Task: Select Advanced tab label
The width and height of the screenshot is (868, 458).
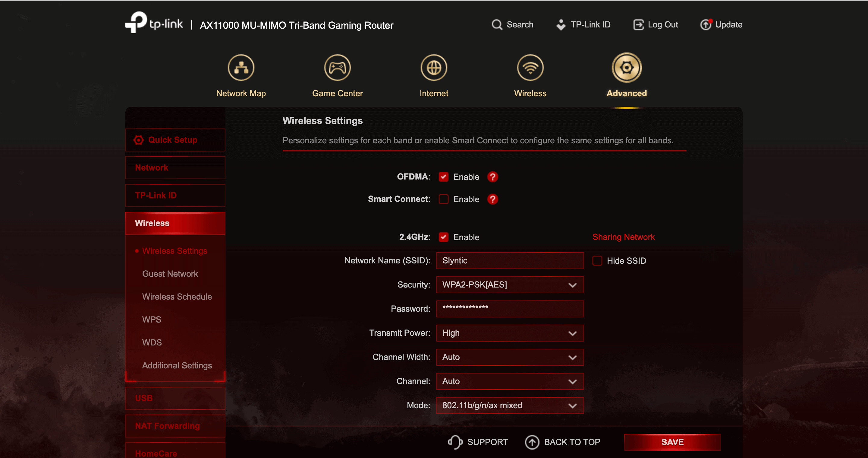Action: [x=627, y=94]
